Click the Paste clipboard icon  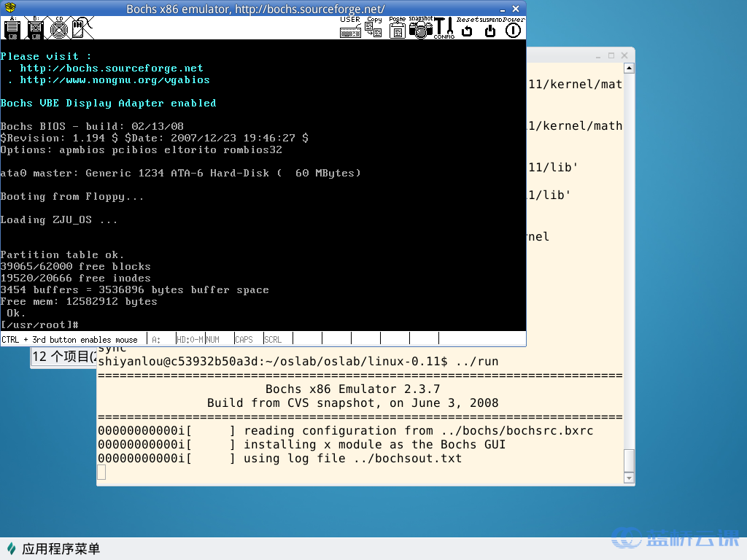point(397,28)
